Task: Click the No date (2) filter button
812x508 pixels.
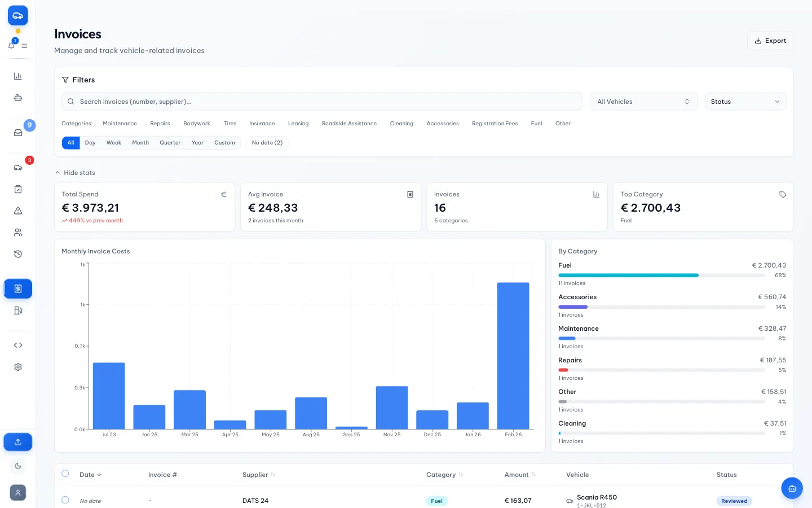Action: pyautogui.click(x=267, y=143)
